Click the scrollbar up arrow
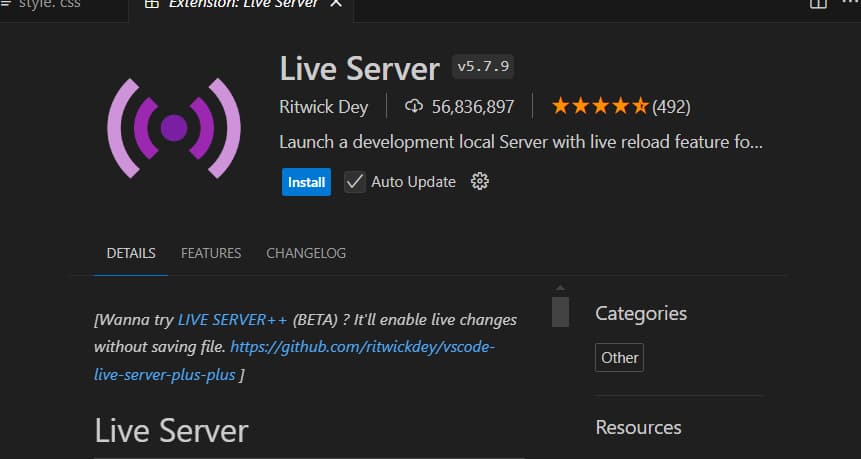The image size is (861, 459). coord(560,288)
